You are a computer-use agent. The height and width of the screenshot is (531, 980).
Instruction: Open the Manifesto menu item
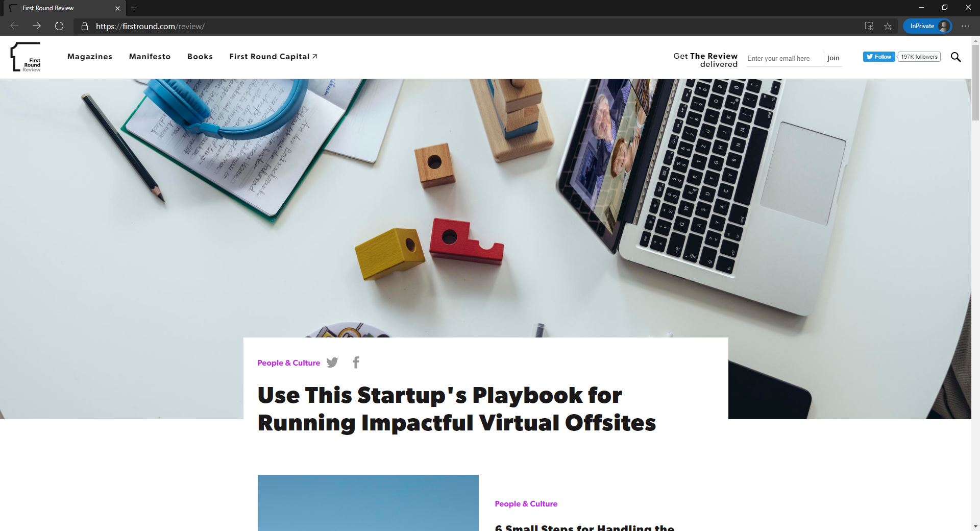150,57
